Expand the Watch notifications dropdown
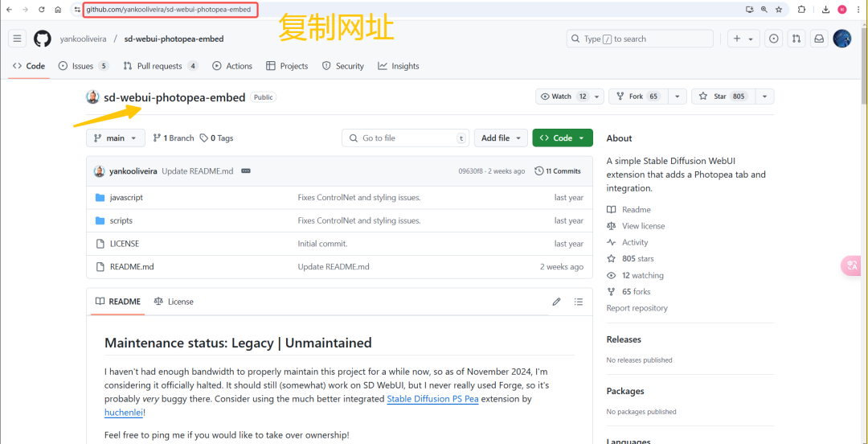868x444 pixels. click(570, 97)
